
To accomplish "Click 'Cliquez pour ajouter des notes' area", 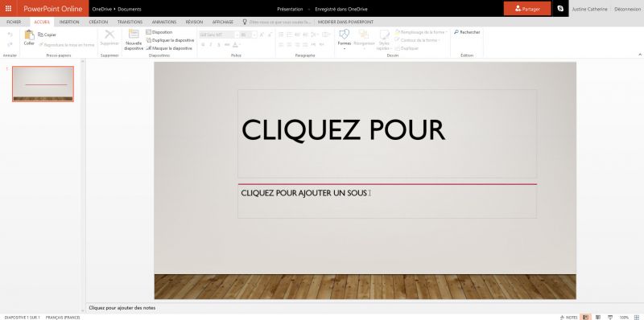I will [122, 308].
